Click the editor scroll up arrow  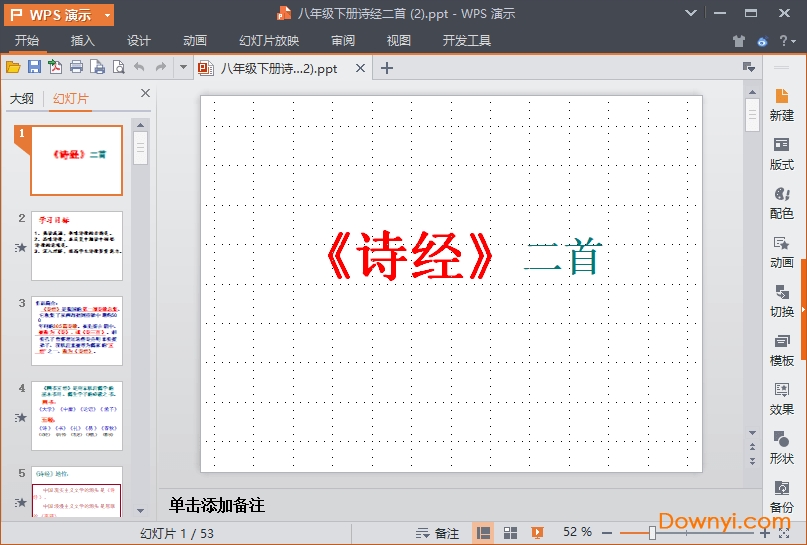point(752,92)
